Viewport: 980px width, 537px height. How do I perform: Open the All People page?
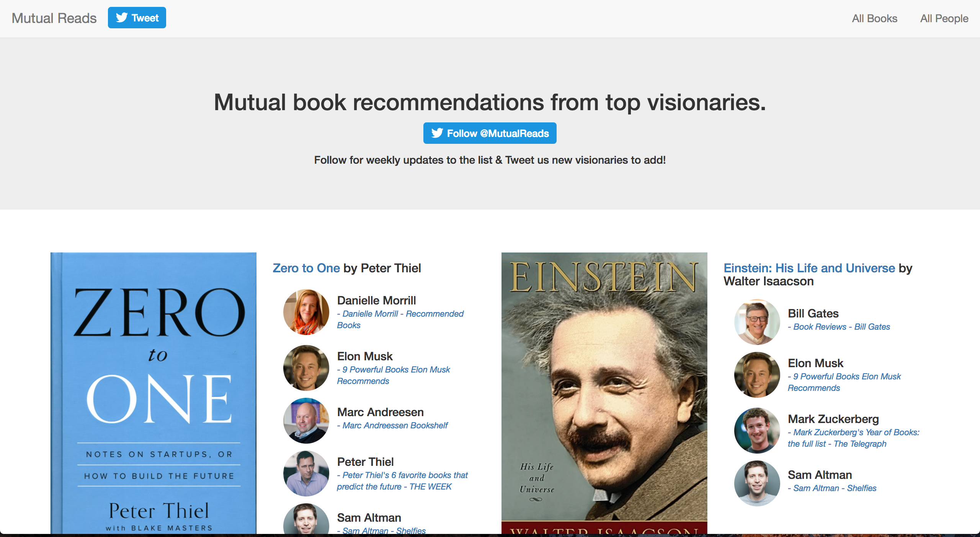[944, 18]
